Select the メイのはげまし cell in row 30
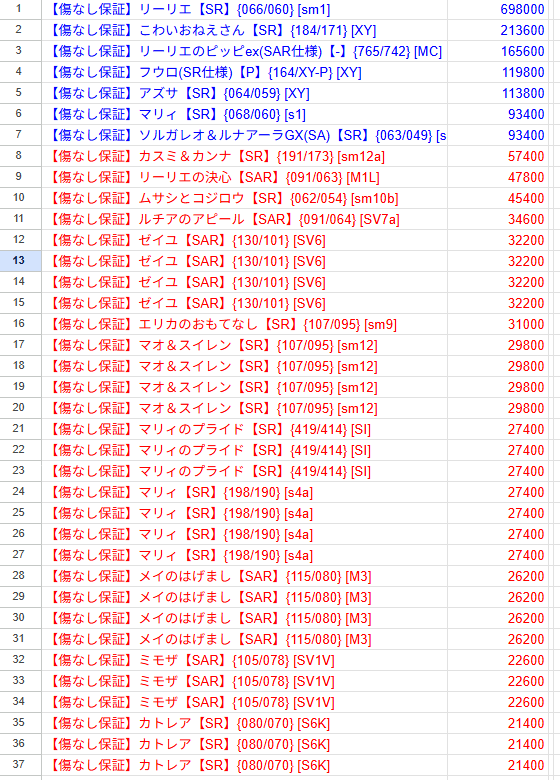 pos(244,618)
